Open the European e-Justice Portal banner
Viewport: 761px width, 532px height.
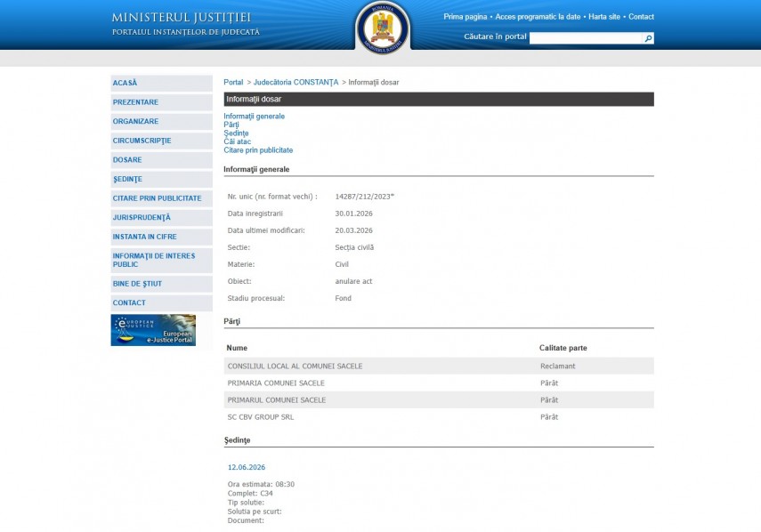[x=153, y=330]
